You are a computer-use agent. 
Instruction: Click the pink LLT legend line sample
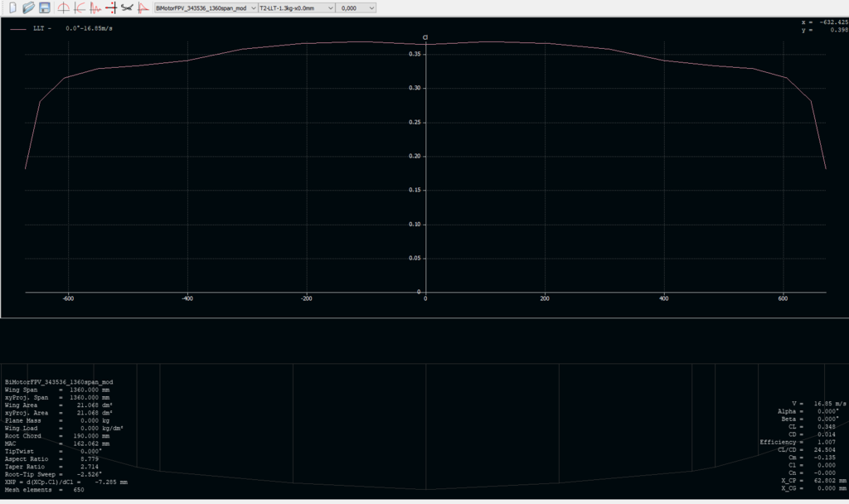[x=19, y=28]
